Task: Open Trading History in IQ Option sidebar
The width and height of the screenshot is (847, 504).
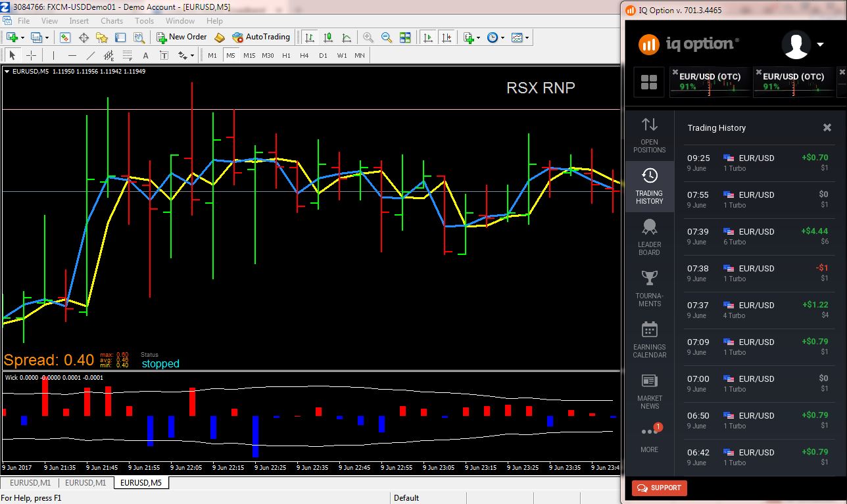Action: pyautogui.click(x=649, y=186)
